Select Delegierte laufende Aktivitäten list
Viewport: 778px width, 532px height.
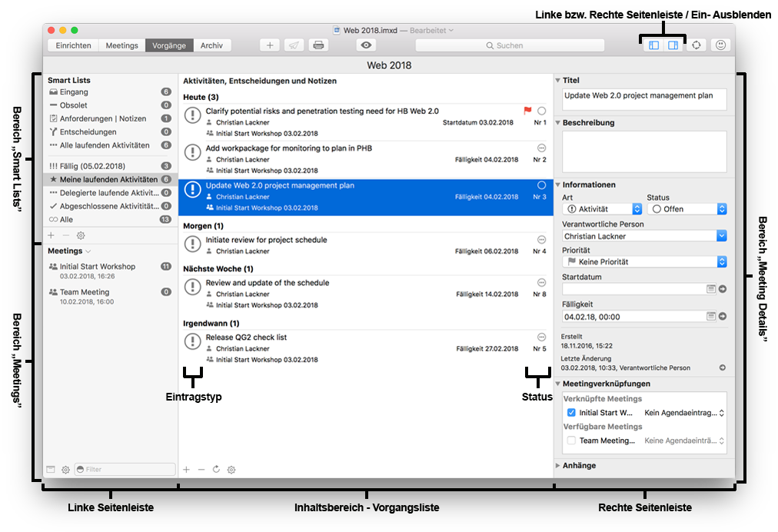[x=110, y=192]
